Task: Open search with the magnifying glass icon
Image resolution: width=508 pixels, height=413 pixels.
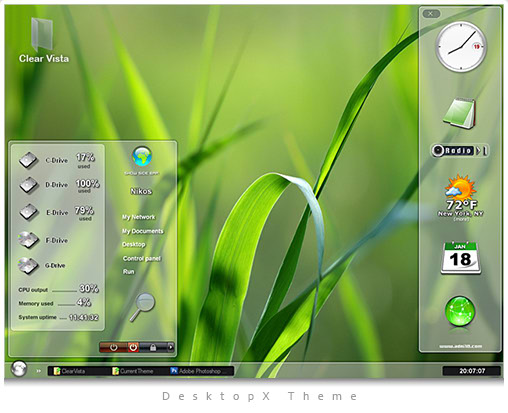Action: tap(143, 307)
